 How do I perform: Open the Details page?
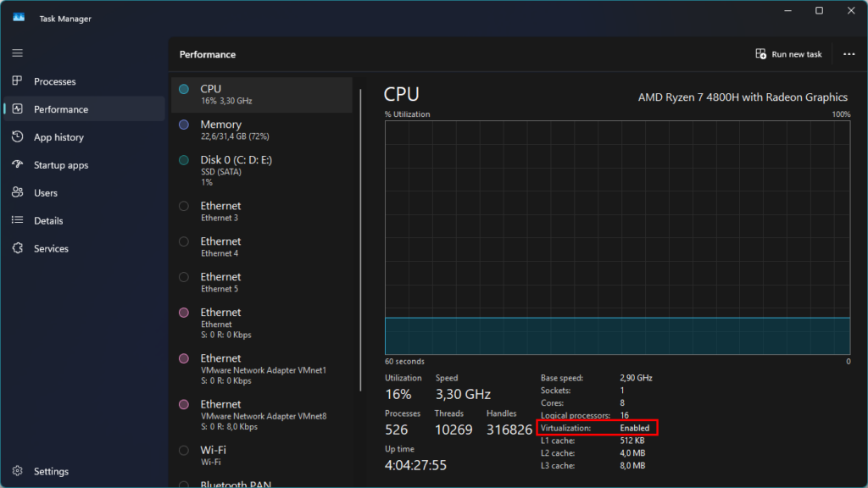click(x=84, y=220)
